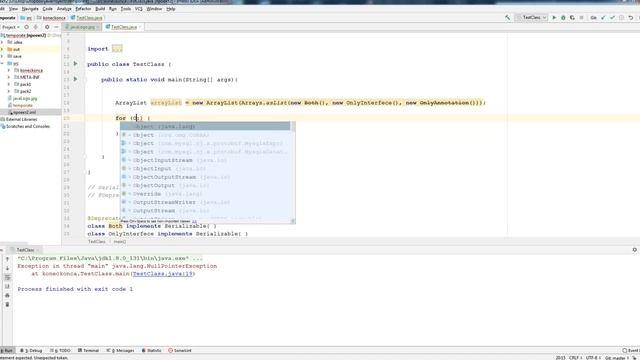Open the Navigate menu
This screenshot has width=640, height=360.
point(30,9)
